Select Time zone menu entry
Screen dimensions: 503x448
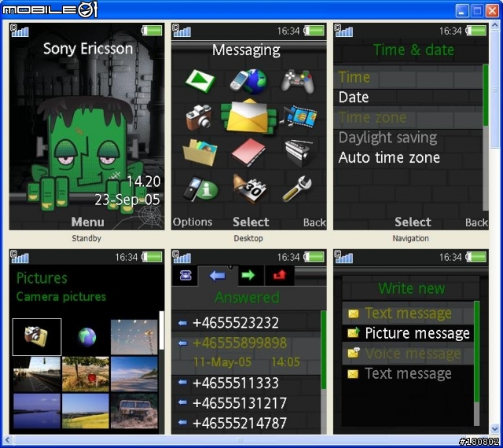[x=408, y=117]
